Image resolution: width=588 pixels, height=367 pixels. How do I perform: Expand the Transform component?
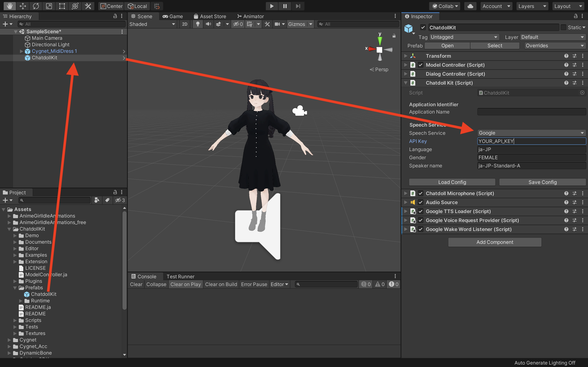coord(405,56)
